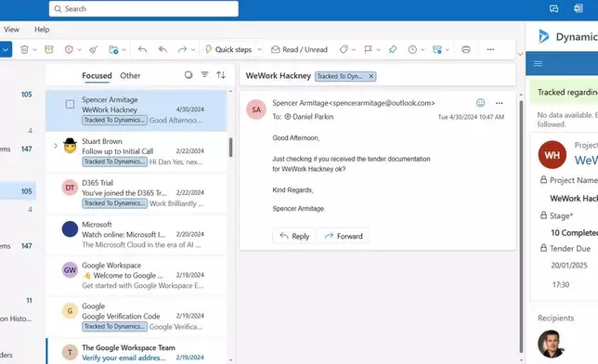Switch to the Other inbox tab
This screenshot has width=598, height=364.
tap(130, 75)
